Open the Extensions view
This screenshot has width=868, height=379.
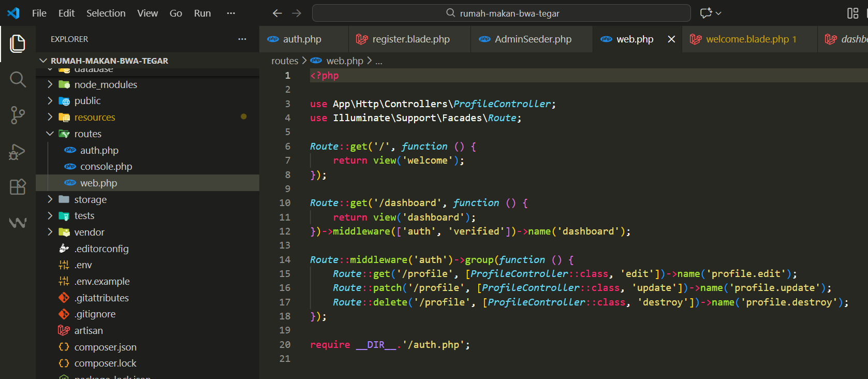(x=18, y=187)
